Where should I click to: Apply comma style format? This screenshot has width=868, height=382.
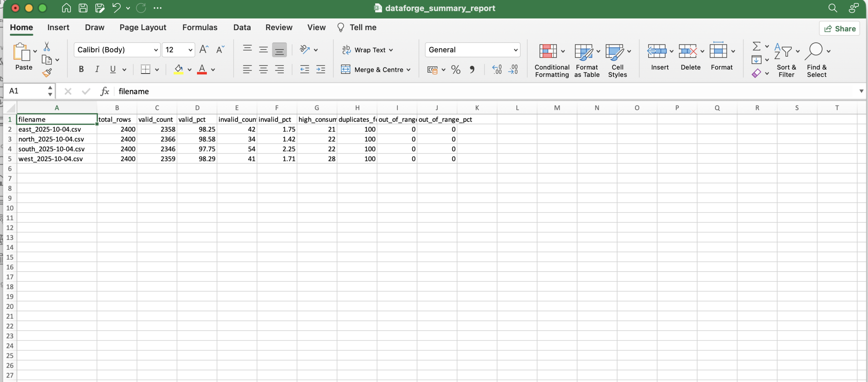472,69
